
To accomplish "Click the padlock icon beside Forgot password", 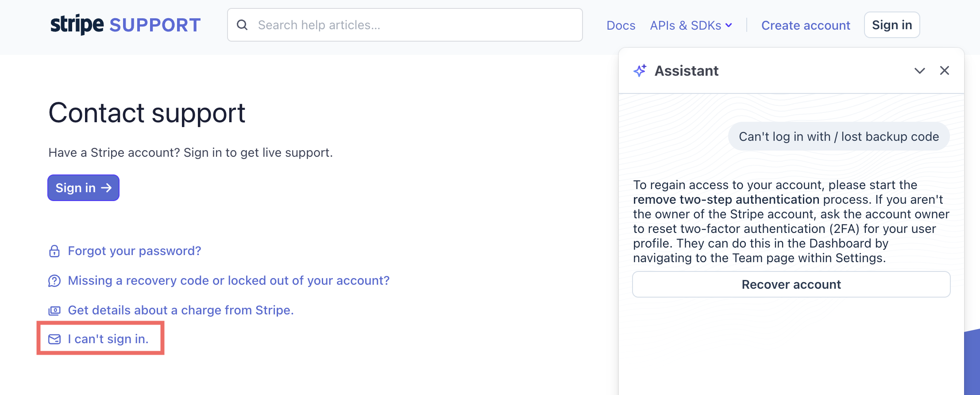I will [54, 251].
